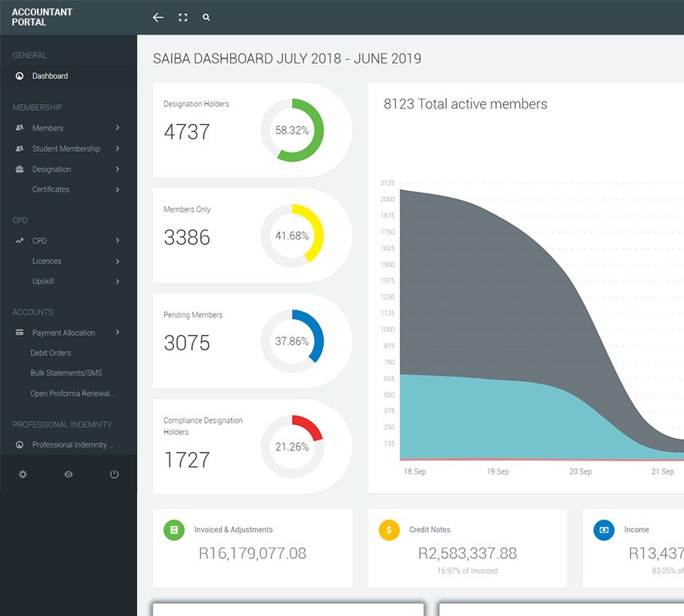Viewport: 684px width, 616px height.
Task: Expand the Student Membership chevron
Action: pos(117,149)
